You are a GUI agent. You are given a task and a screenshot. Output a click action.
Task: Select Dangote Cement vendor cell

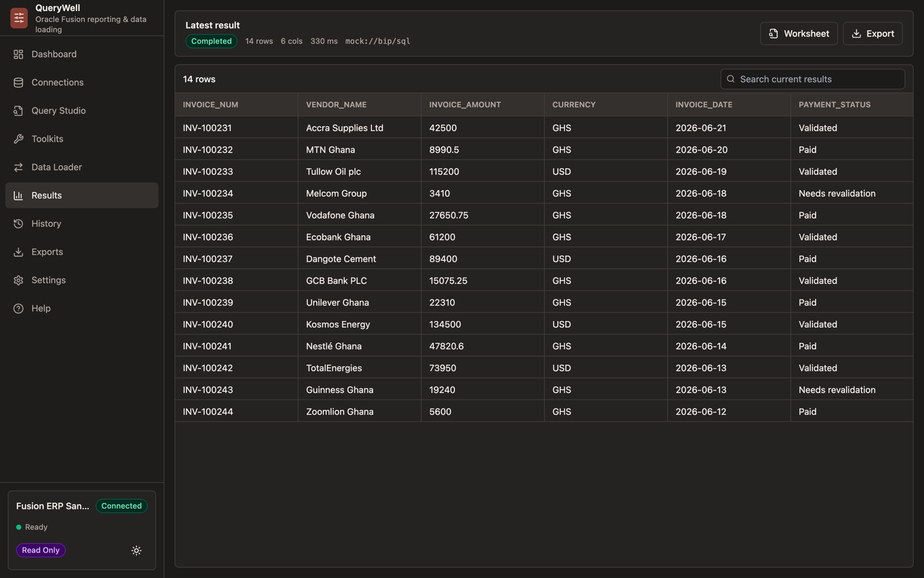tap(360, 259)
